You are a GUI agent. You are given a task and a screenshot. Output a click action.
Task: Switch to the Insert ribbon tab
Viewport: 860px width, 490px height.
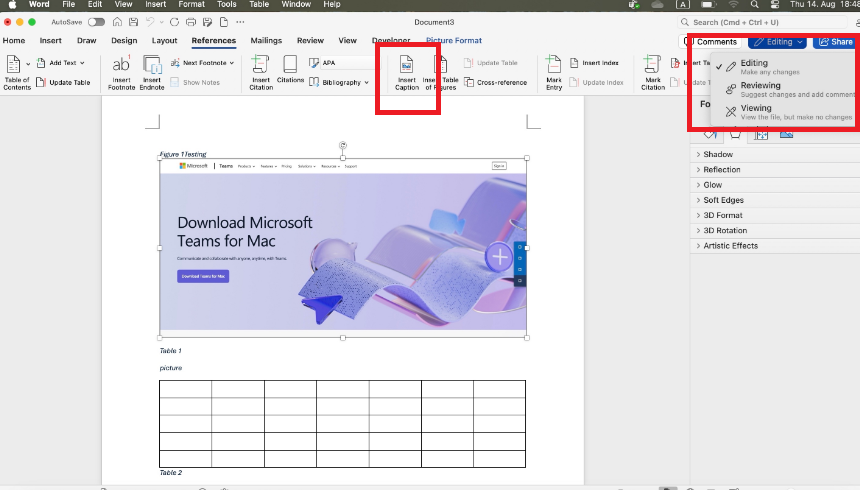[50, 41]
